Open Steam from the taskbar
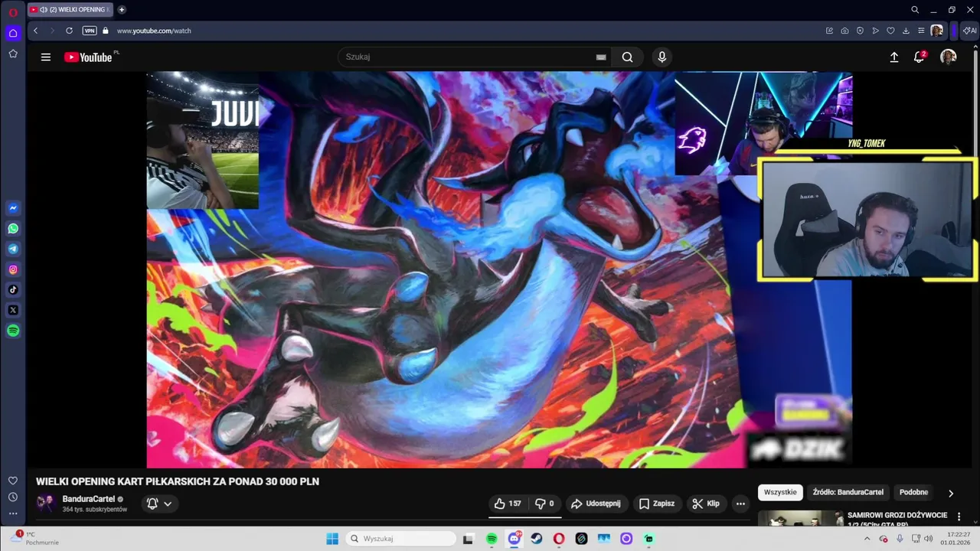This screenshot has height=551, width=980. pos(537,539)
